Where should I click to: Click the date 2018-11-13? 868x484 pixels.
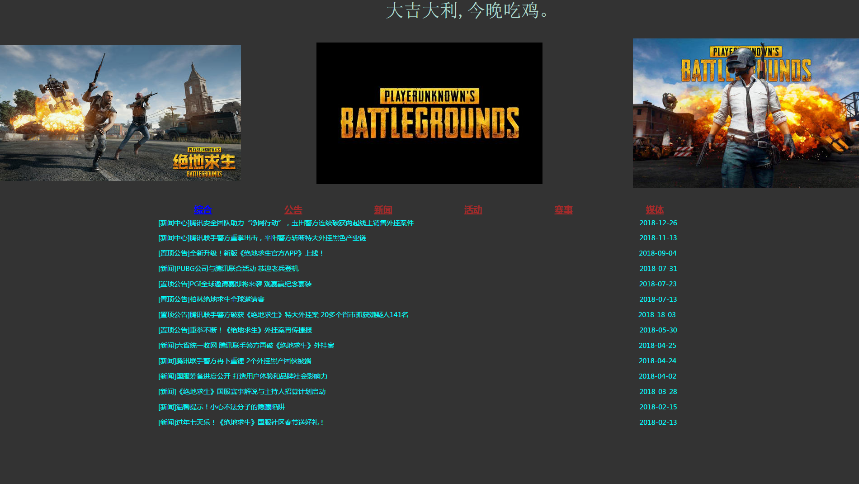click(x=658, y=238)
